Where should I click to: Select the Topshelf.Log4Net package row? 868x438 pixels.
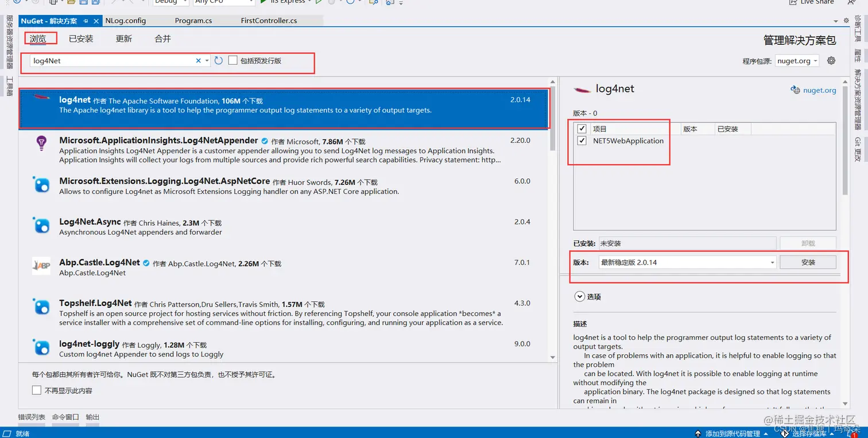tap(284, 313)
